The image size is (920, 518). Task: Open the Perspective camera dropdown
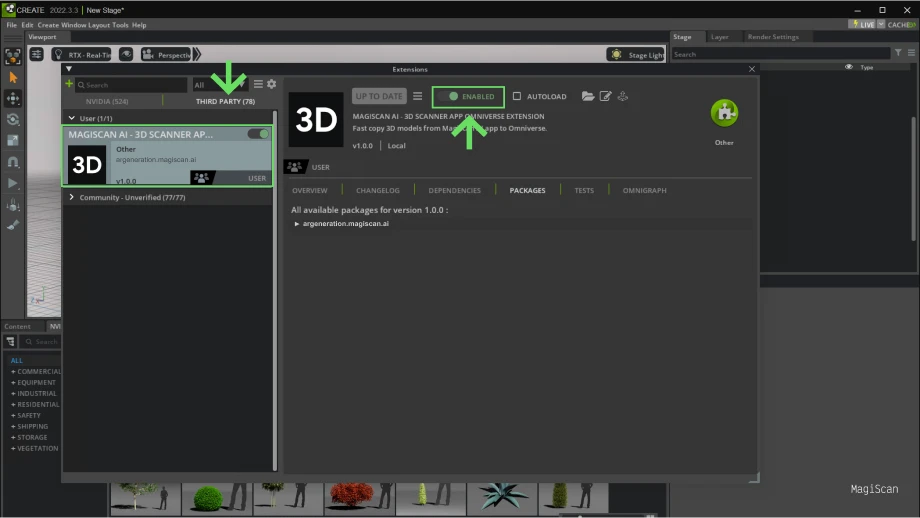pos(166,55)
